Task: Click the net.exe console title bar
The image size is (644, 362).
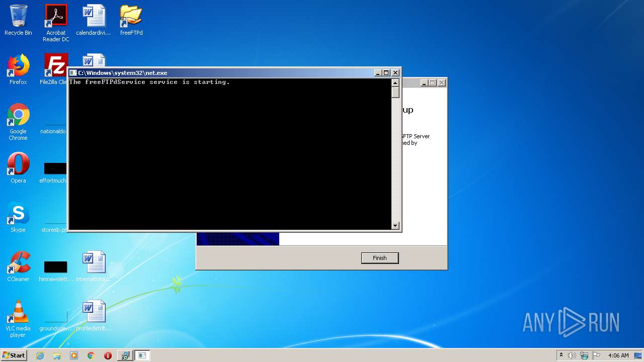Action: [221, 73]
